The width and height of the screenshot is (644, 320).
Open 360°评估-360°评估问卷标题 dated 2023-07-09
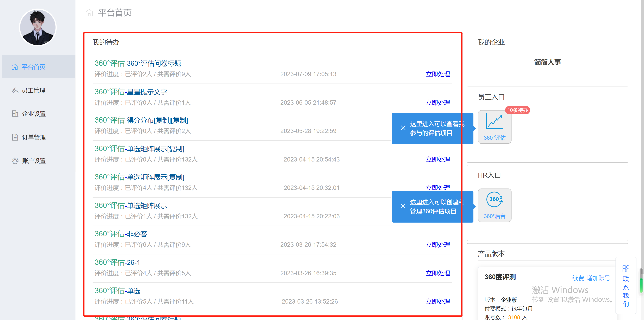click(x=138, y=64)
